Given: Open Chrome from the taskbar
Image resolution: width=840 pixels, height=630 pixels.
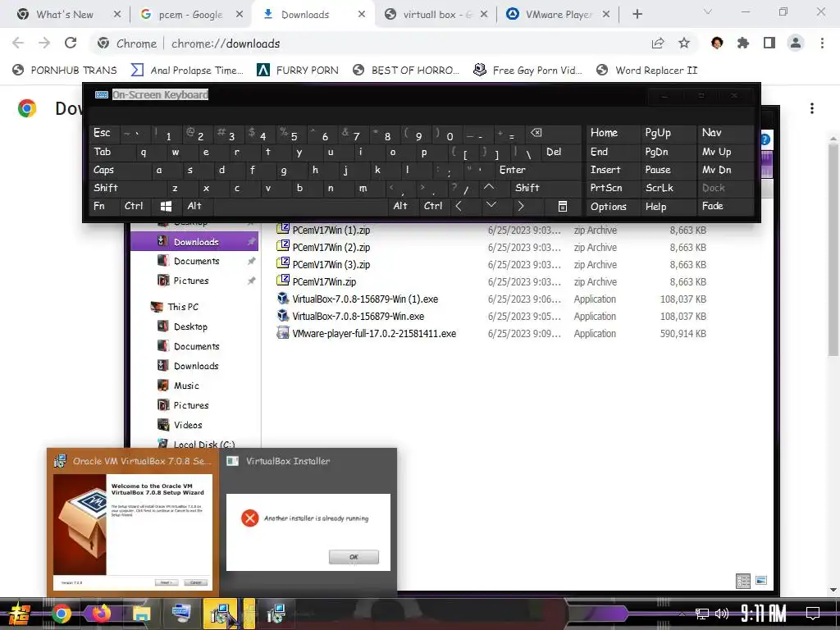Looking at the screenshot, I should (61, 614).
